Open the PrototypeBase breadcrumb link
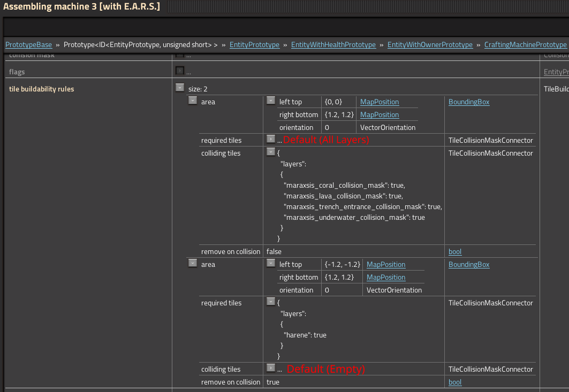This screenshot has width=569, height=392. tap(29, 44)
